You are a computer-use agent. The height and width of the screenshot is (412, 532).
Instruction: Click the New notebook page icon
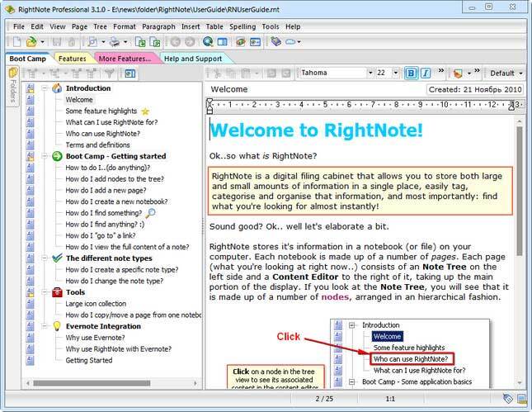coord(17,42)
